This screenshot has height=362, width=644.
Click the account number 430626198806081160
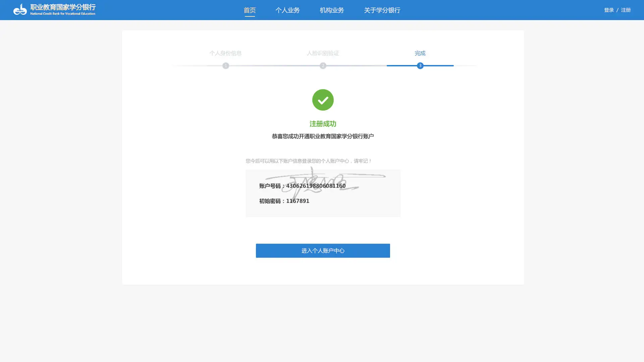316,186
